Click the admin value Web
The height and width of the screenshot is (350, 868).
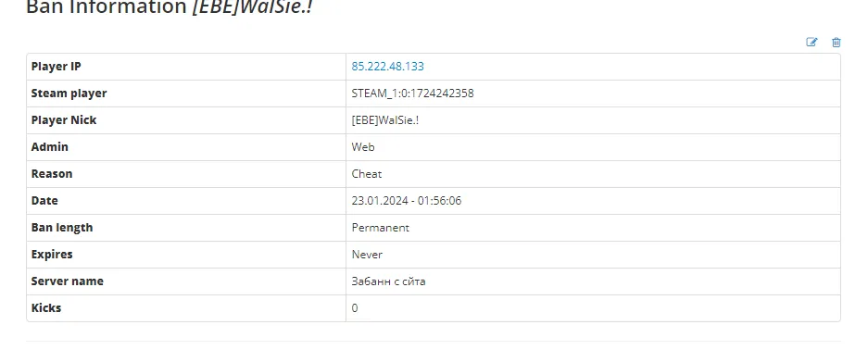coord(363,147)
